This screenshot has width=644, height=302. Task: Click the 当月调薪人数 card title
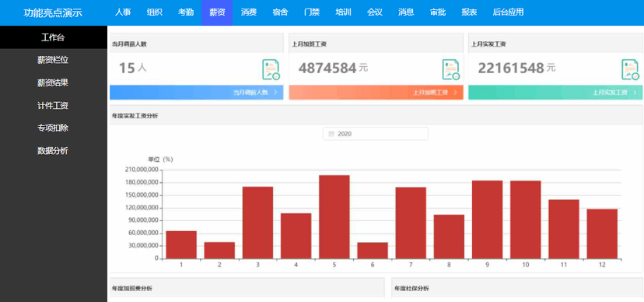[129, 44]
